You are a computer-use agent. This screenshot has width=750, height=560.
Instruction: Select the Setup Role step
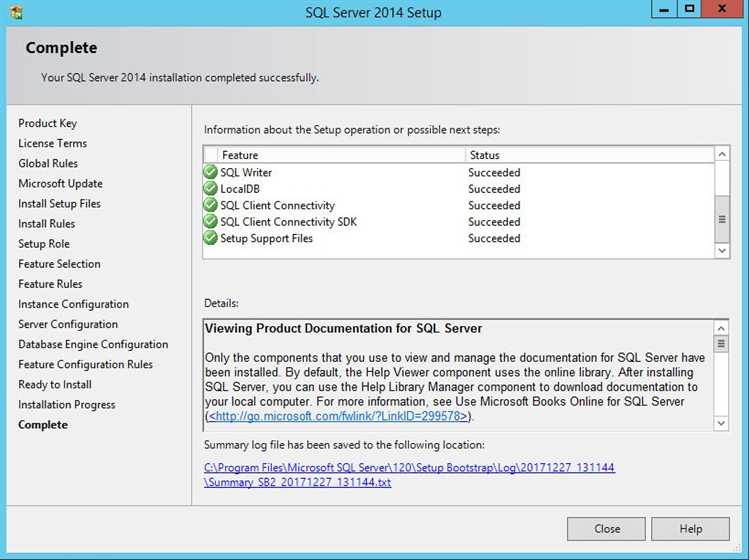pos(44,244)
